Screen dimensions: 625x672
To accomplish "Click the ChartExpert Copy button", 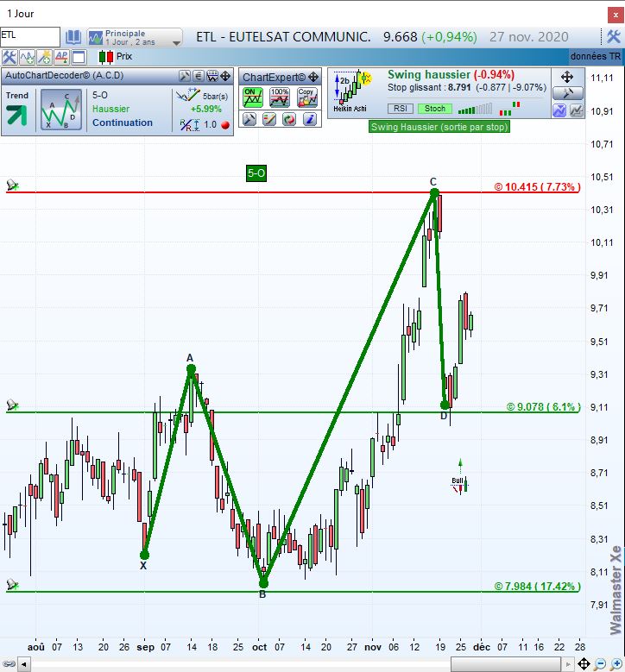I will click(x=306, y=97).
